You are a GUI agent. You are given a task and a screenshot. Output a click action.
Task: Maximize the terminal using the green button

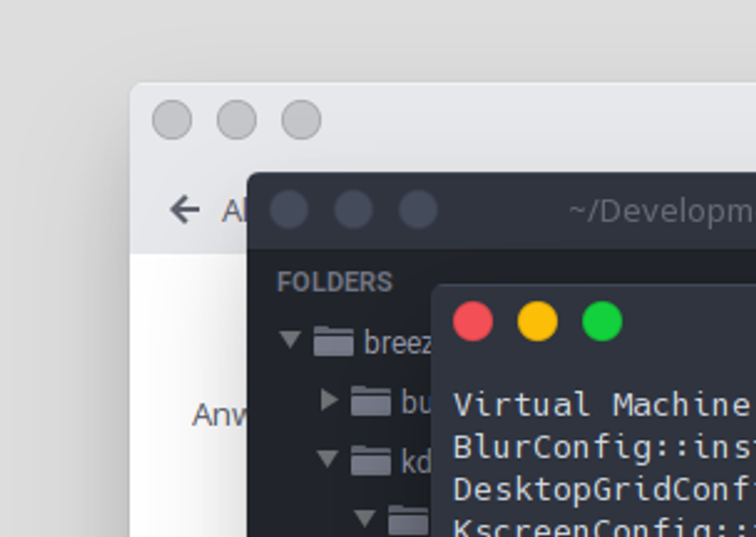click(x=602, y=321)
